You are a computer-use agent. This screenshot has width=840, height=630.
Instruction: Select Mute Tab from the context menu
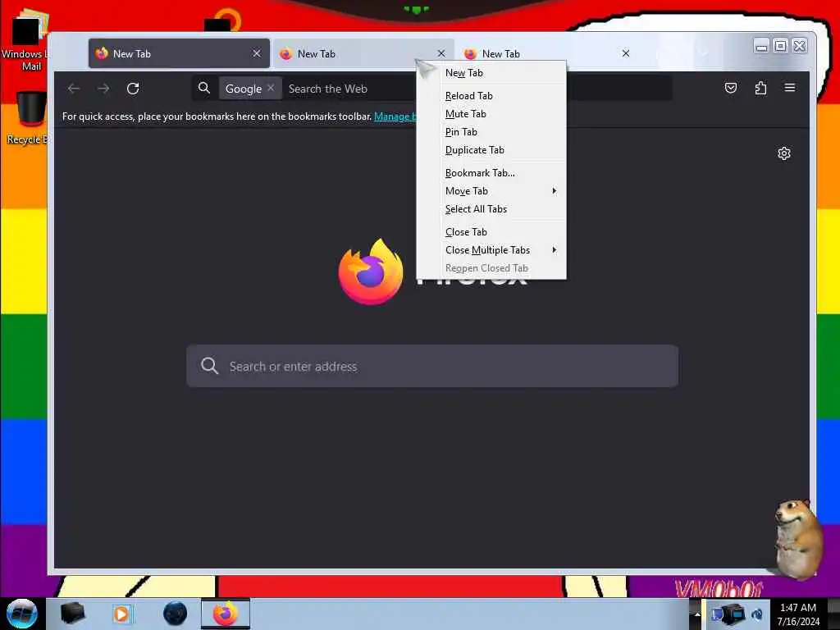click(x=491, y=114)
